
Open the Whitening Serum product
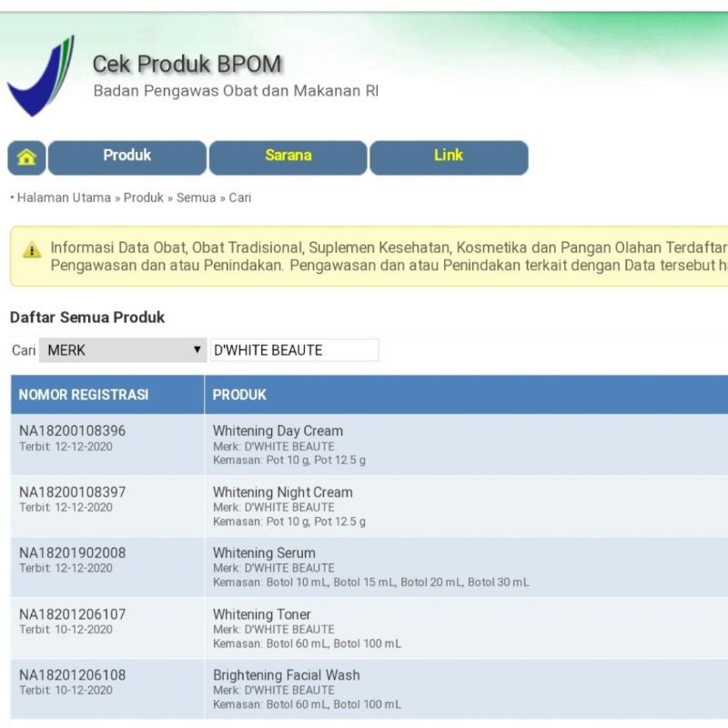[x=264, y=553]
